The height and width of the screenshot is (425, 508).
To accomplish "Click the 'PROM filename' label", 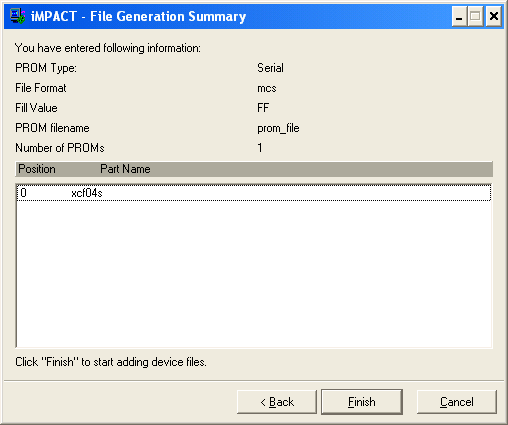I will pos(52,128).
